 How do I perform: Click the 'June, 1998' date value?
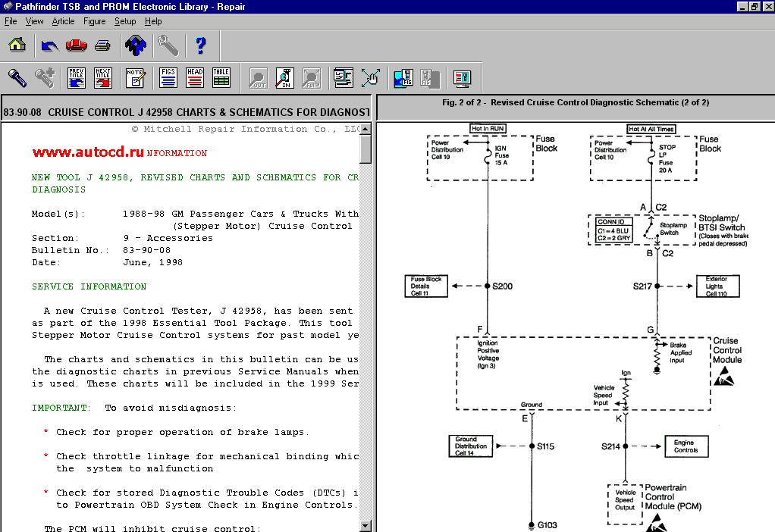click(152, 262)
